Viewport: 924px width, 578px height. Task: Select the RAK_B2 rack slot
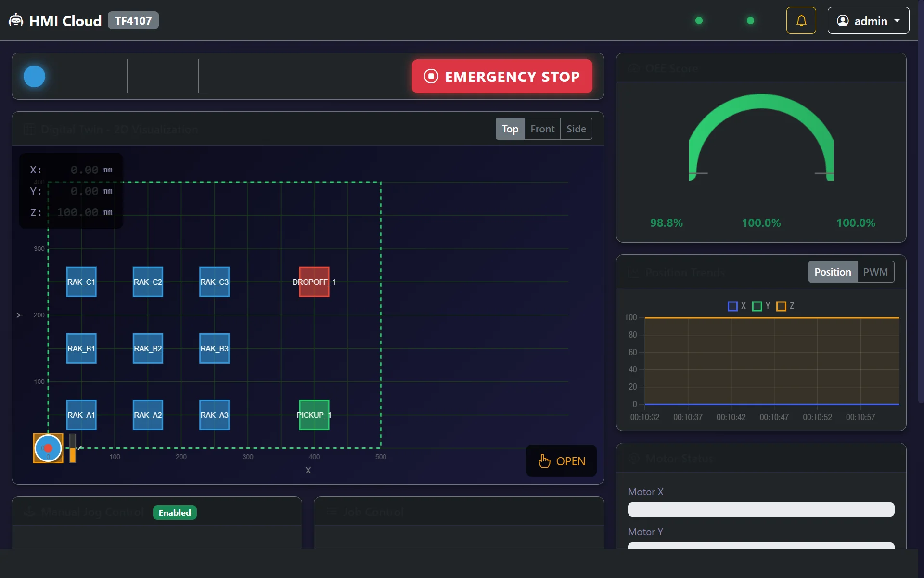pyautogui.click(x=148, y=348)
